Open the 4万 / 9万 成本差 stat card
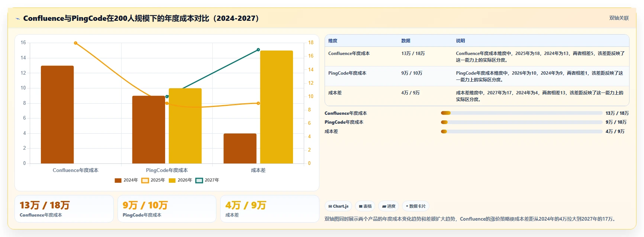This screenshot has width=644, height=237. pyautogui.click(x=270, y=209)
